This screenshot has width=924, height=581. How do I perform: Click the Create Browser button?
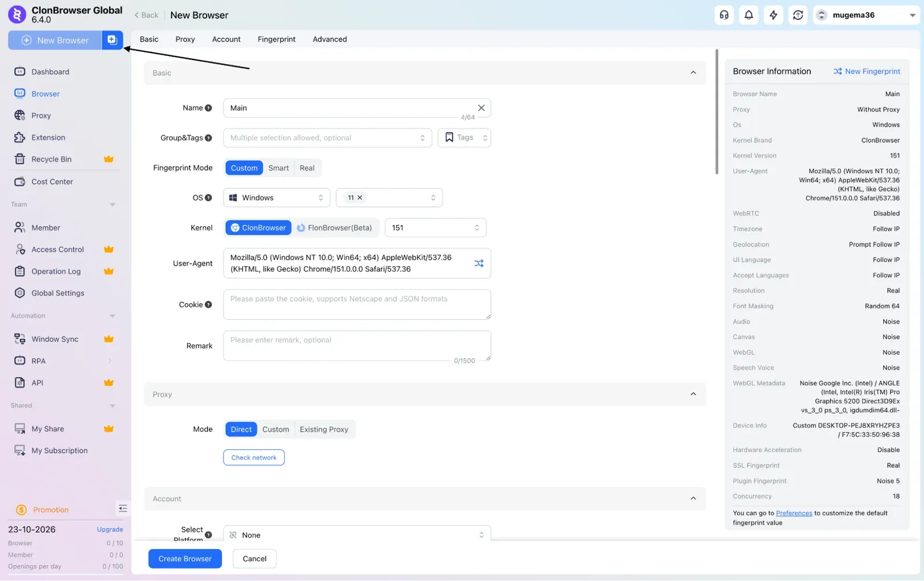pyautogui.click(x=185, y=558)
